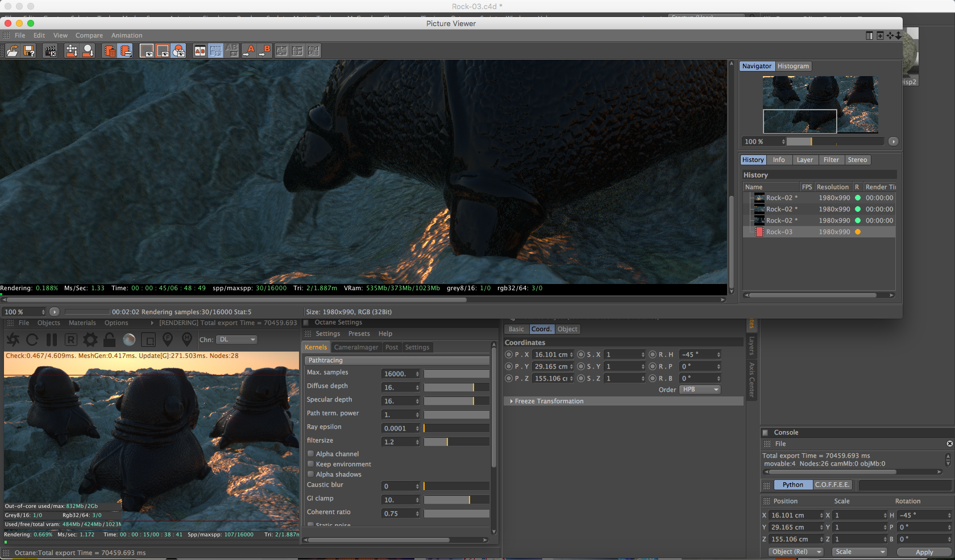This screenshot has width=955, height=560.
Task: Enable the Keep environment checkbox
Action: 310,464
